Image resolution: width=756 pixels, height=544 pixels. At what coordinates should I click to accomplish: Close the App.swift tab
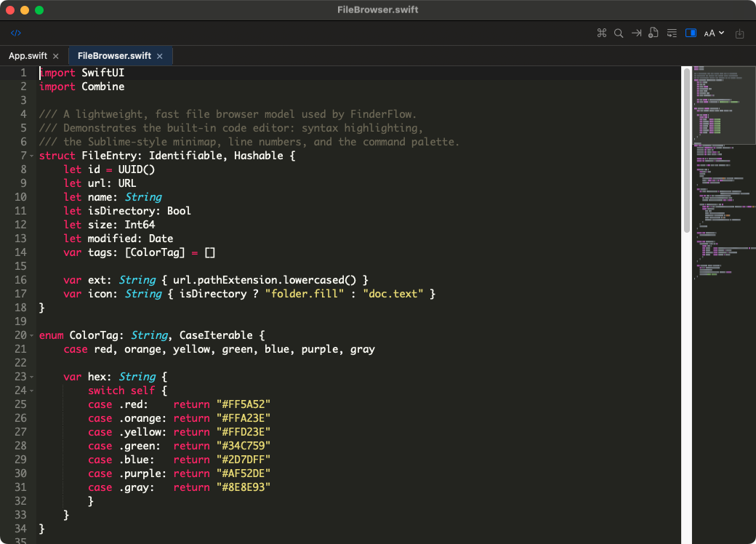click(56, 57)
